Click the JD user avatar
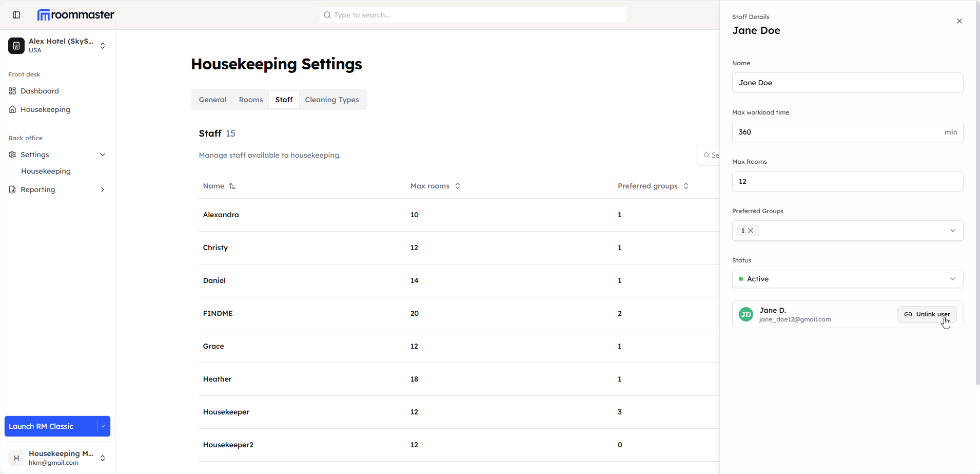The image size is (980, 474). (746, 314)
